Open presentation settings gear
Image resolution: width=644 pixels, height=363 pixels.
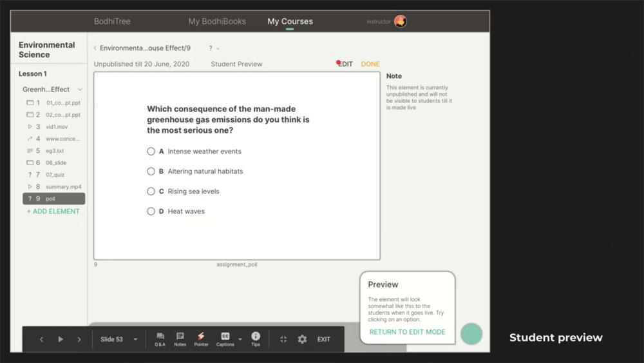point(302,339)
